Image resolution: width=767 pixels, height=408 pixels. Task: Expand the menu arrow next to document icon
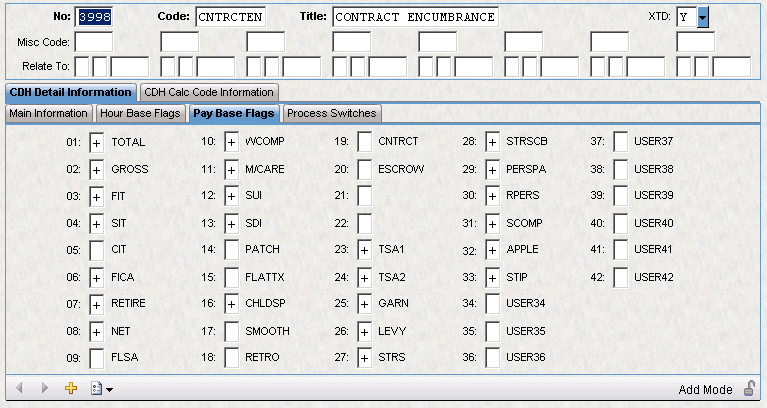coord(109,389)
